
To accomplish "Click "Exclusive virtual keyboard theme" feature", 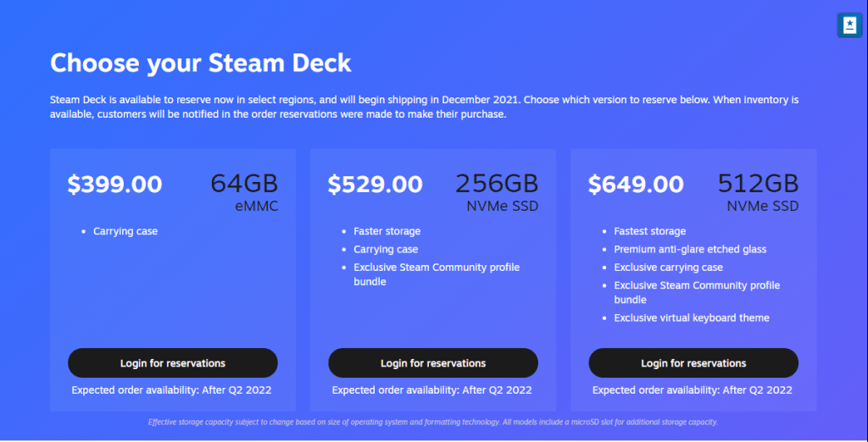I will (x=692, y=318).
